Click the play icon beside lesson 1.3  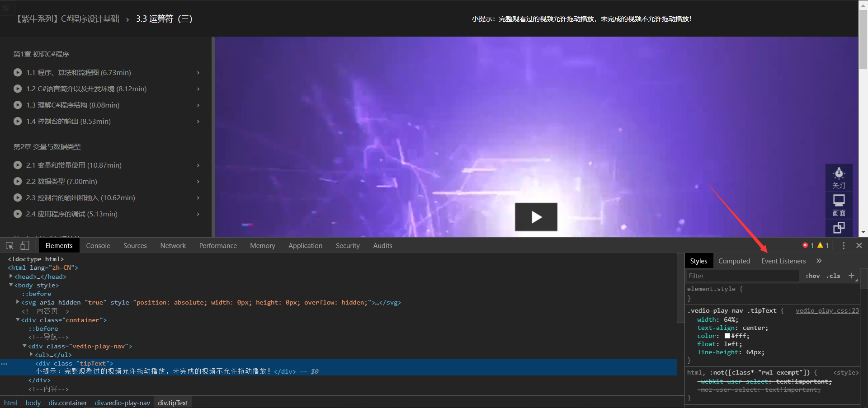click(x=18, y=105)
